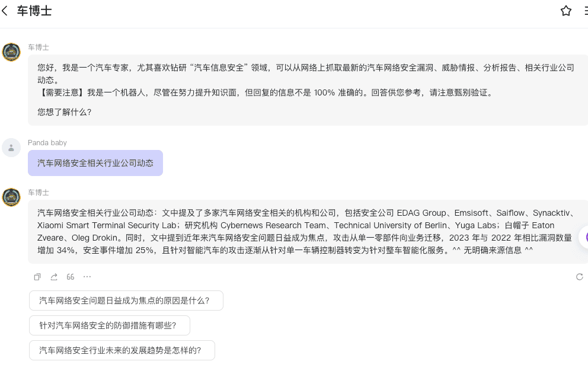588x374 pixels.
Task: Open the menu icon at top right
Action: (585, 11)
